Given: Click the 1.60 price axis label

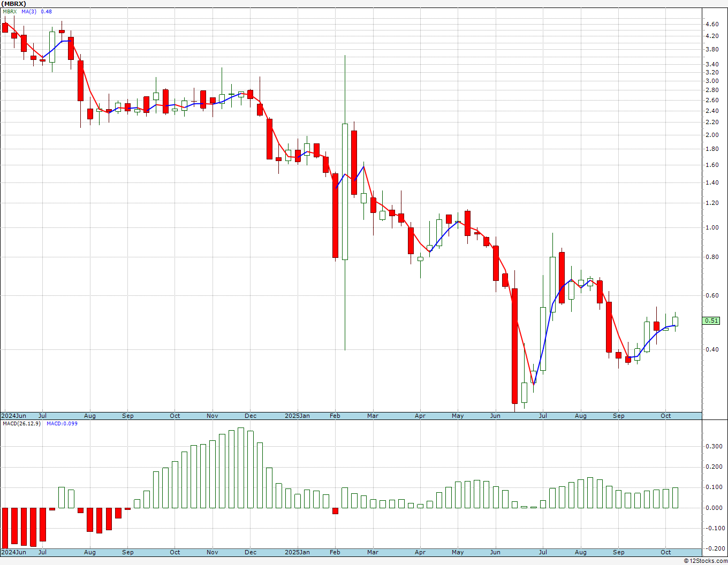Looking at the screenshot, I should [x=712, y=165].
